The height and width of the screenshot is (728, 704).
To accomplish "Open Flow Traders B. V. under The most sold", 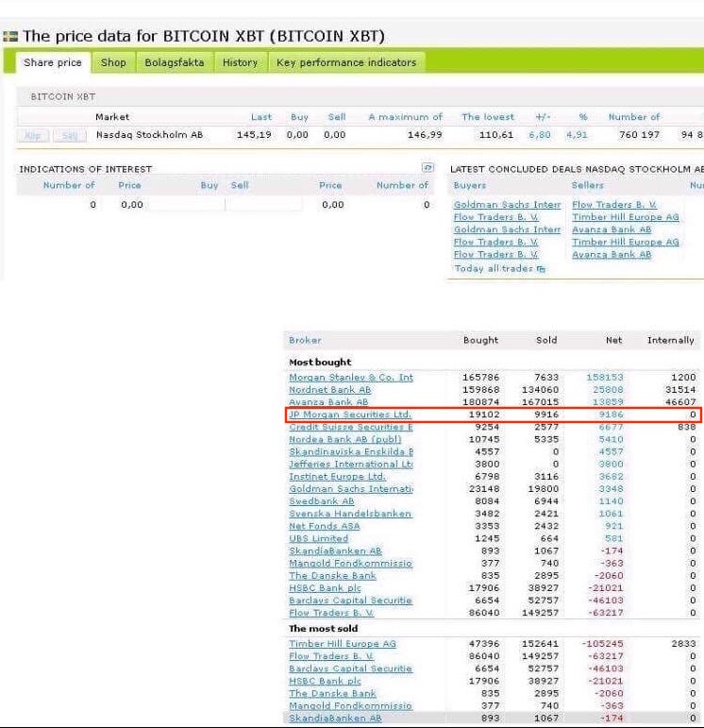I will click(x=331, y=656).
